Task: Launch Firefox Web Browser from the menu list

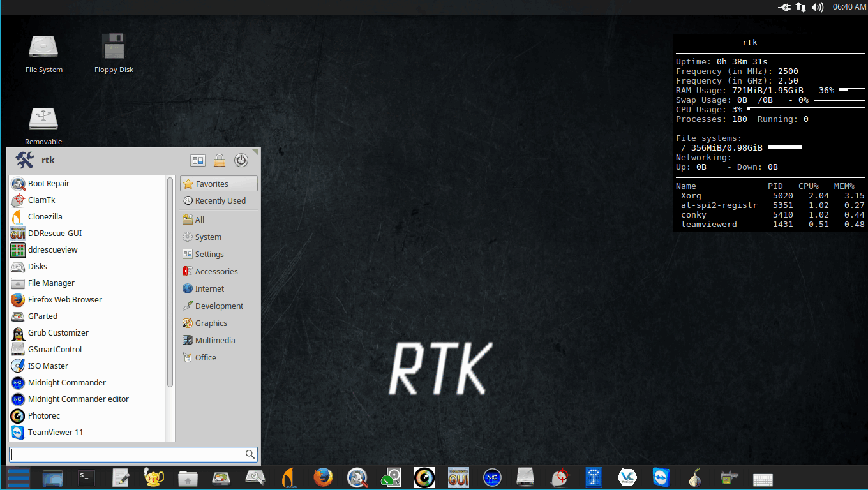Action: 87,300
